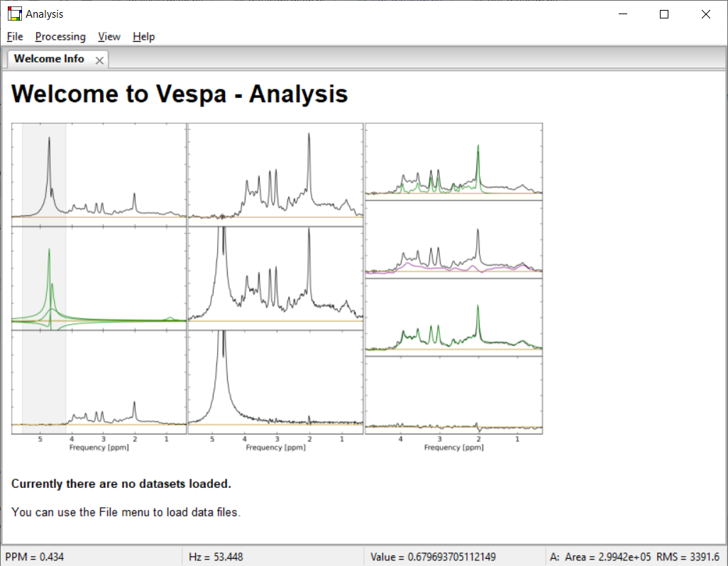Viewport: 728px width, 566px height.
Task: Close the Welcome Info tab
Action: pos(99,60)
